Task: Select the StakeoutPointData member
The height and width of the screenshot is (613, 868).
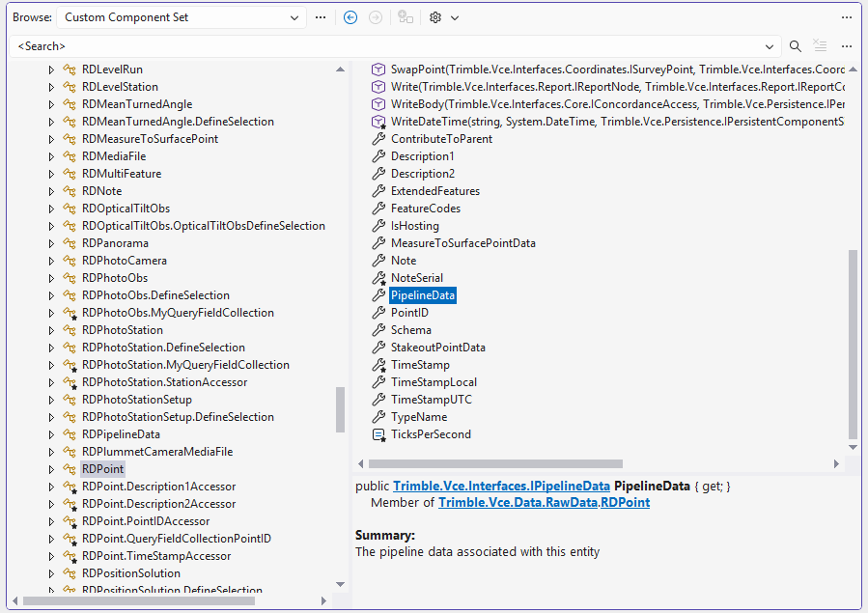Action: 438,348
